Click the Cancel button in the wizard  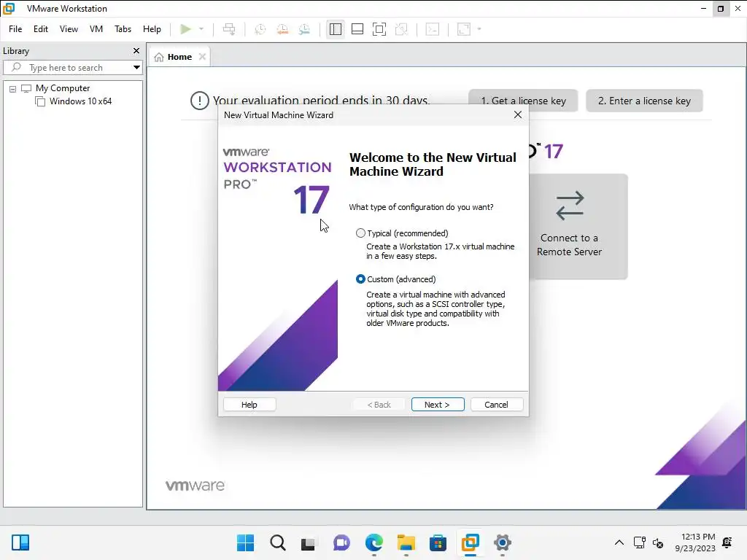click(496, 404)
